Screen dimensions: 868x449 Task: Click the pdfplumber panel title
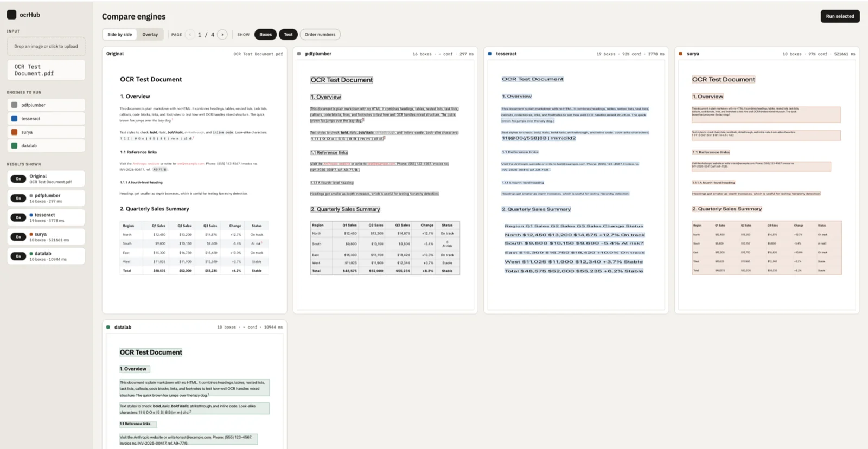coord(318,54)
